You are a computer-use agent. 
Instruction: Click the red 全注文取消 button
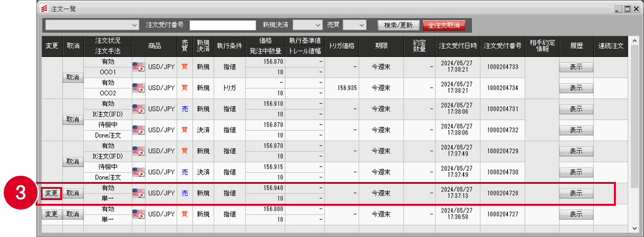[444, 25]
